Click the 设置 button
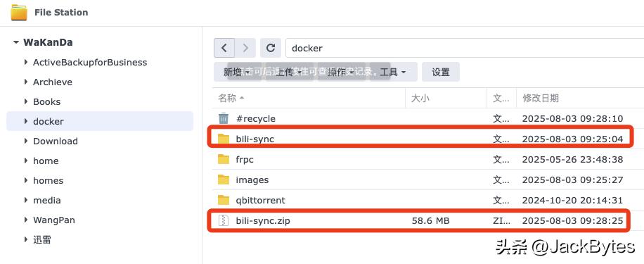This screenshot has width=644, height=264. (441, 72)
